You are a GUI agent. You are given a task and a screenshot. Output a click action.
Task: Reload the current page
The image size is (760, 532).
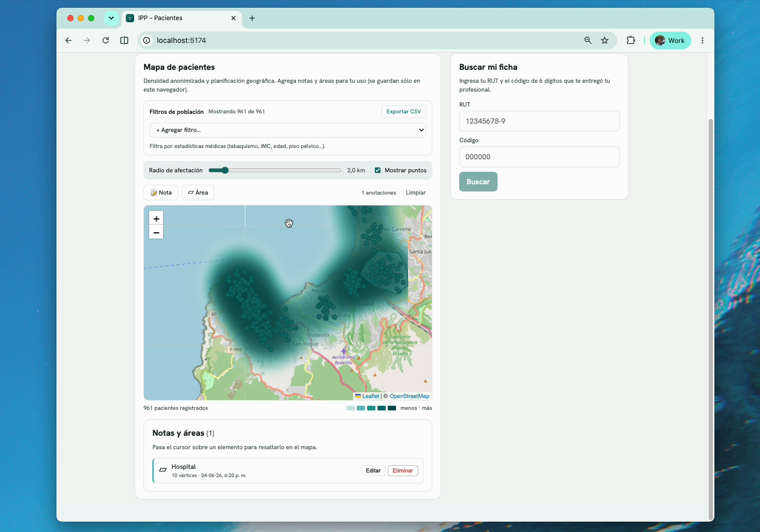[106, 40]
